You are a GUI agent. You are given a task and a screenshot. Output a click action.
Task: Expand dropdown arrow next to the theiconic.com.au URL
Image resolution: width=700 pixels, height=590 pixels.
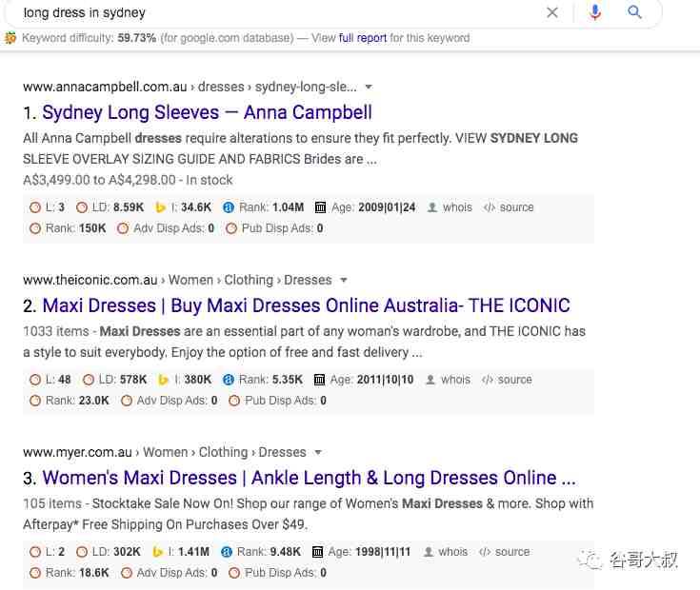coord(343,281)
